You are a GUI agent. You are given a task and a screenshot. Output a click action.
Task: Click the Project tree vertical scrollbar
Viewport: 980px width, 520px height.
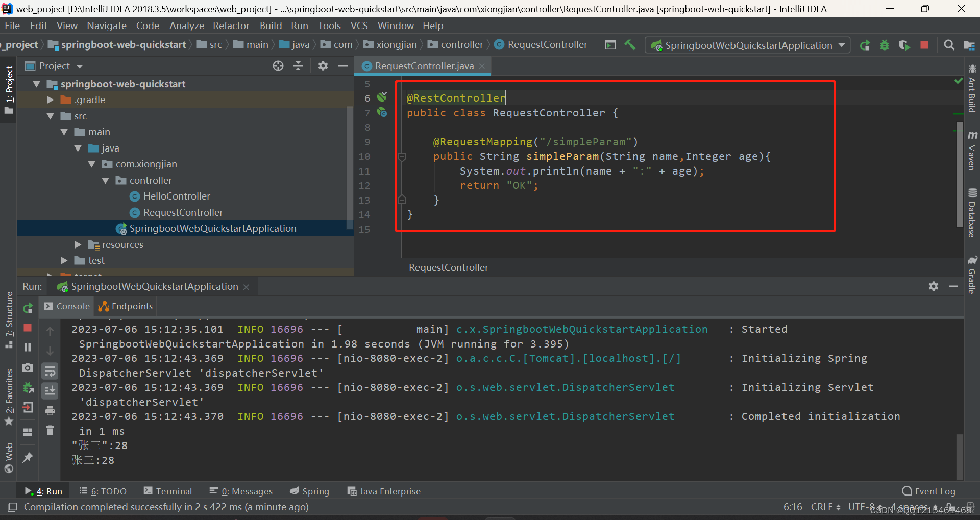350,168
